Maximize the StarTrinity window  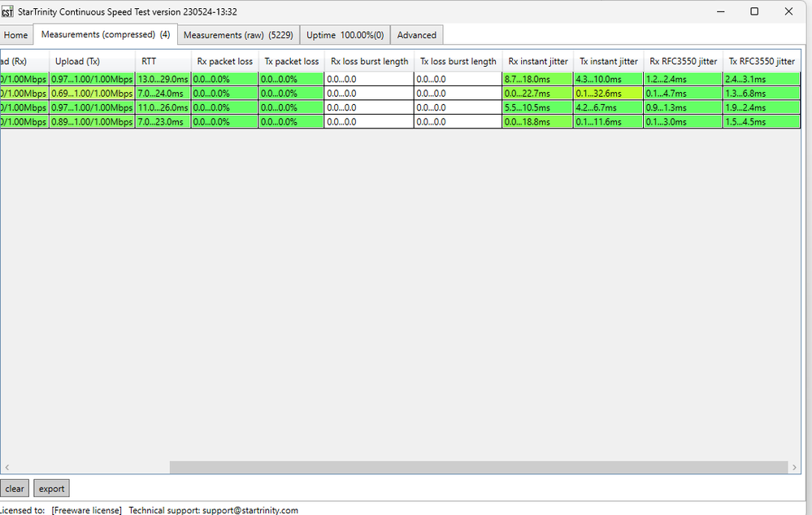click(754, 11)
